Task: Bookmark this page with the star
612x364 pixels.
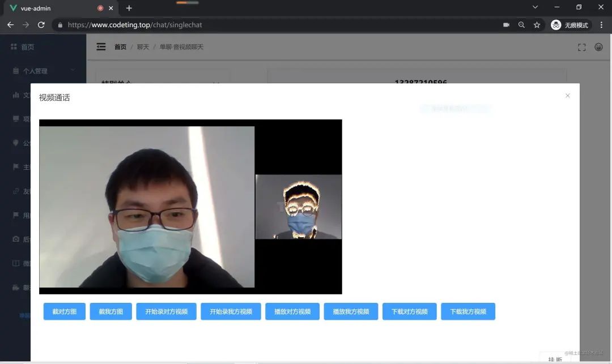Action: pyautogui.click(x=537, y=24)
